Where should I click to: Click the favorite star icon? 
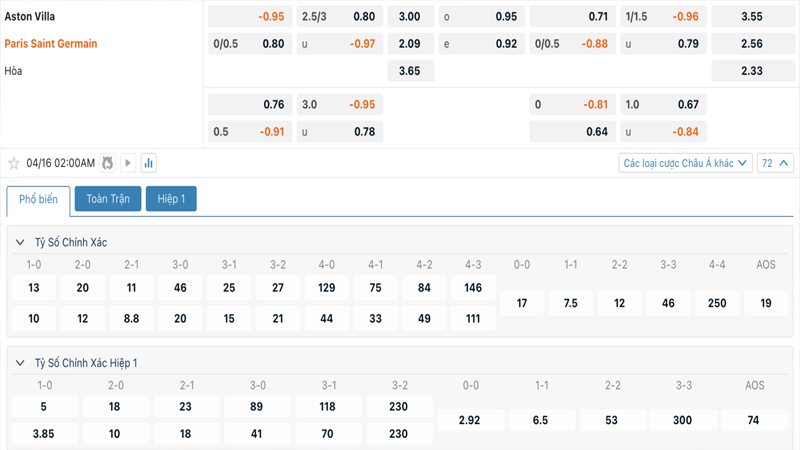14,163
